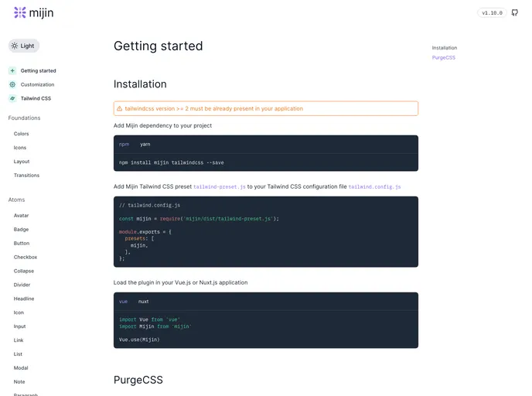Click the warning triangle alert icon
532x396 pixels.
(x=119, y=109)
